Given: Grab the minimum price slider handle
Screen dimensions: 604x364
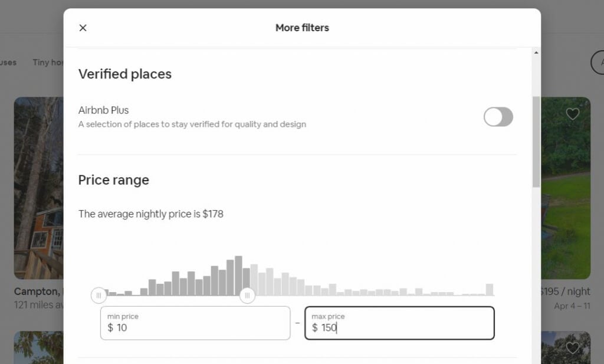Looking at the screenshot, I should 99,295.
